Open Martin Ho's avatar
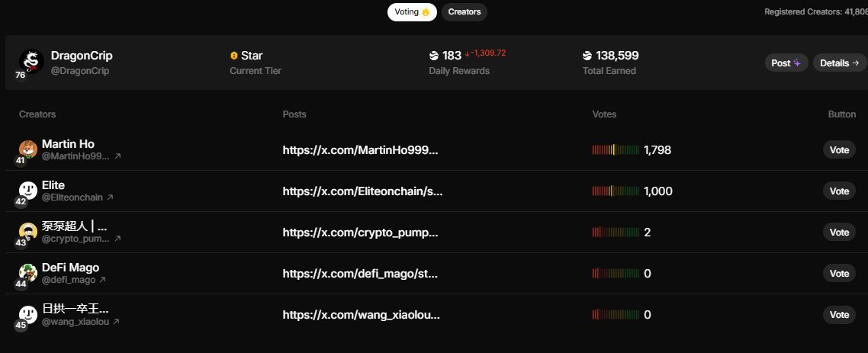868x353 pixels. tap(28, 149)
